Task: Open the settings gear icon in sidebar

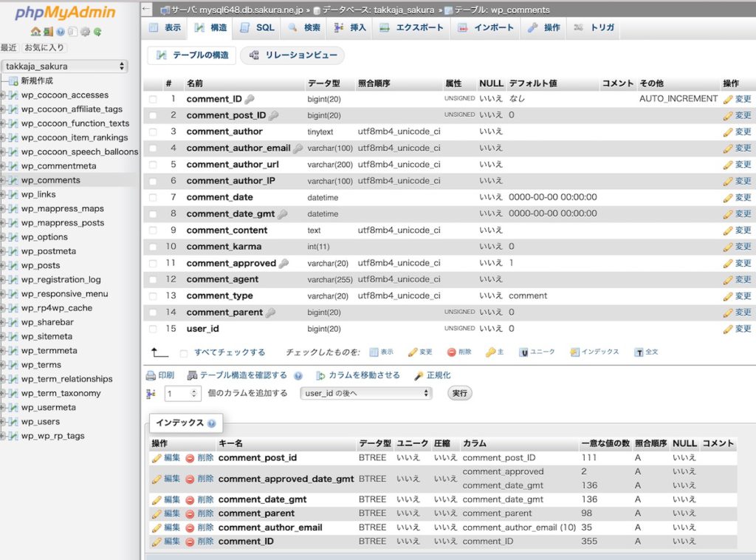Action: point(85,32)
